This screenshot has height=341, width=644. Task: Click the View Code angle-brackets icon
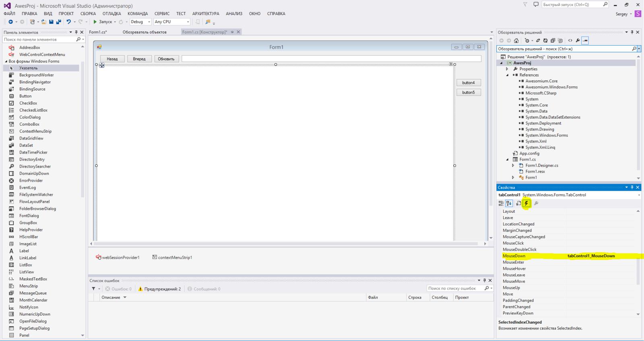coord(570,41)
